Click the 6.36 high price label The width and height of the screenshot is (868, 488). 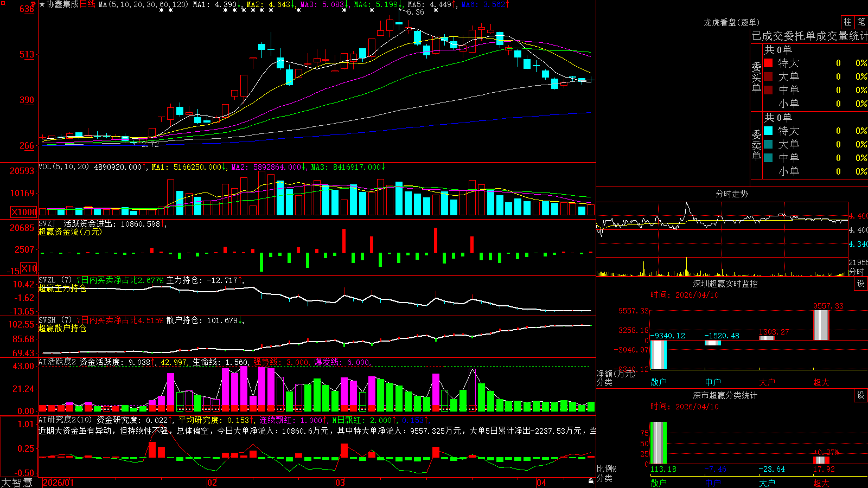coord(416,12)
